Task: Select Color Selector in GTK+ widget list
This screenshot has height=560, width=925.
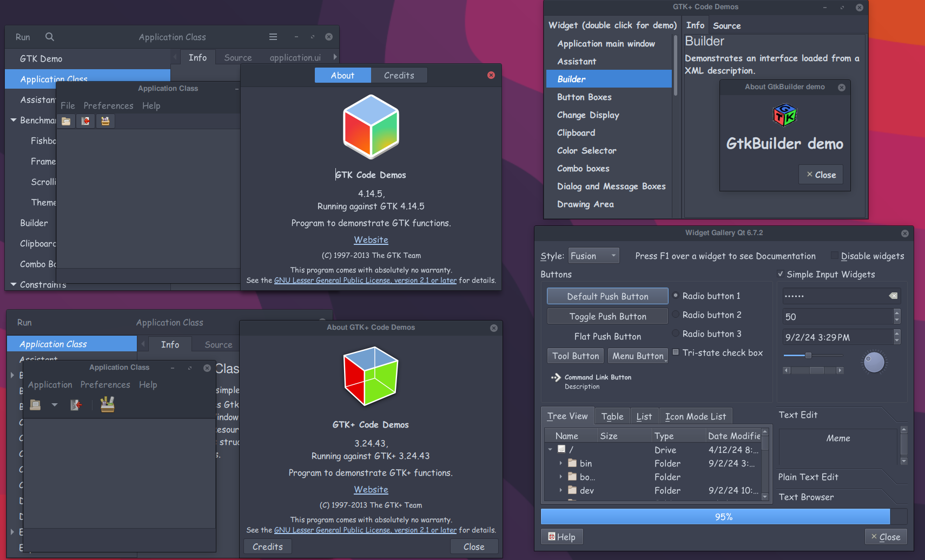Action: [x=609, y=151]
